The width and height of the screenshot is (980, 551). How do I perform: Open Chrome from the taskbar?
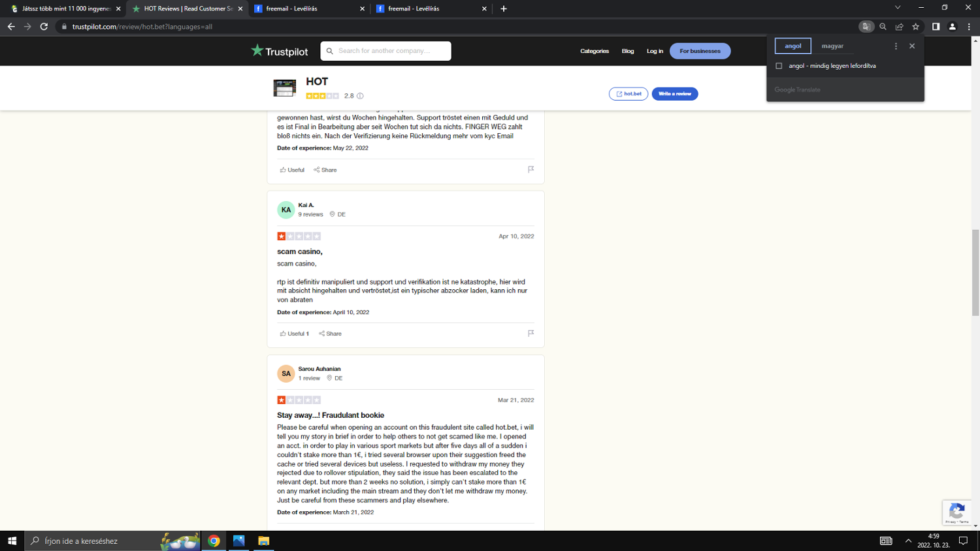click(214, 541)
